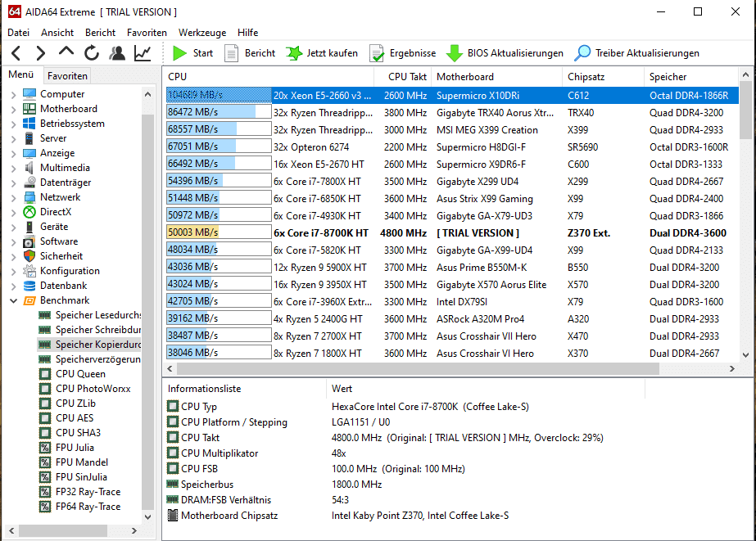Select the Computer tree node

tap(62, 94)
